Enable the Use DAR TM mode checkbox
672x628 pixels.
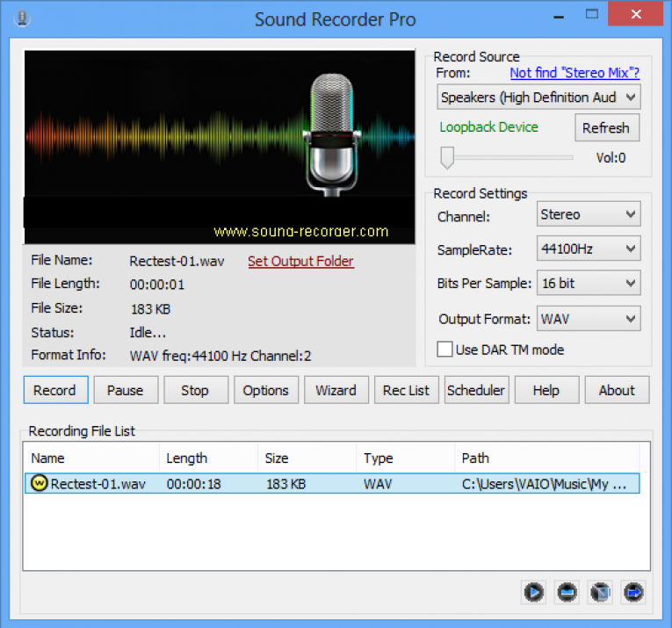(444, 349)
